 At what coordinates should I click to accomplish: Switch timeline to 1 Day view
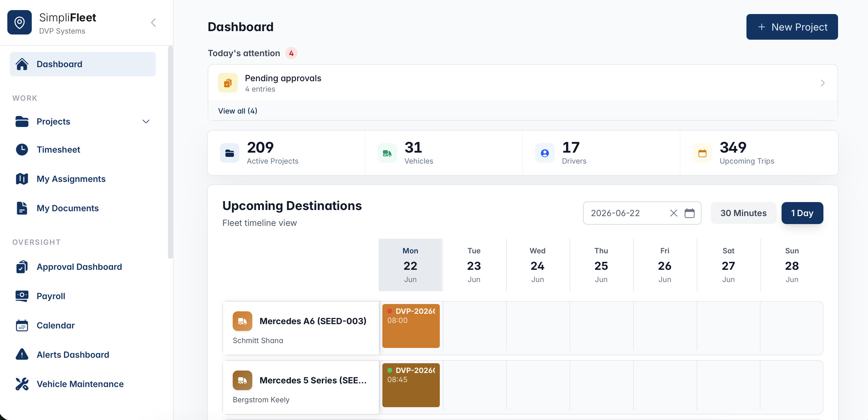click(802, 213)
